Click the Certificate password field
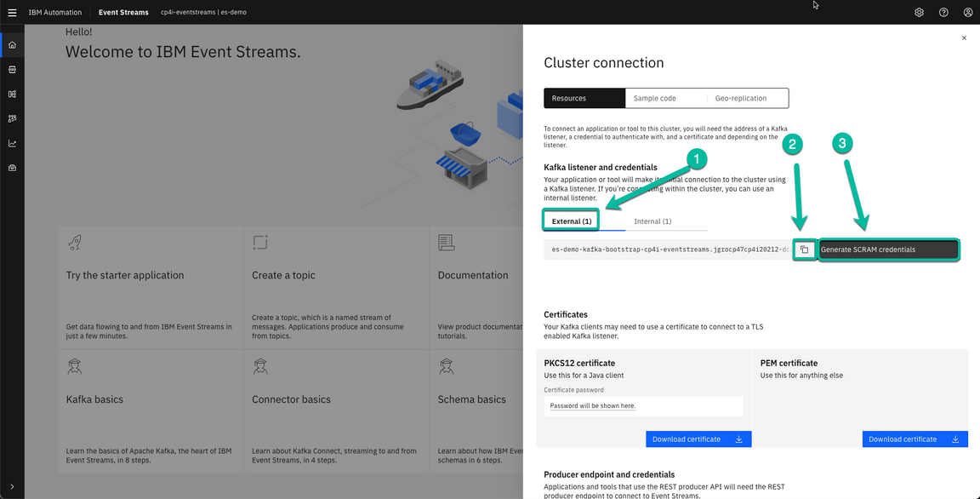 tap(643, 406)
